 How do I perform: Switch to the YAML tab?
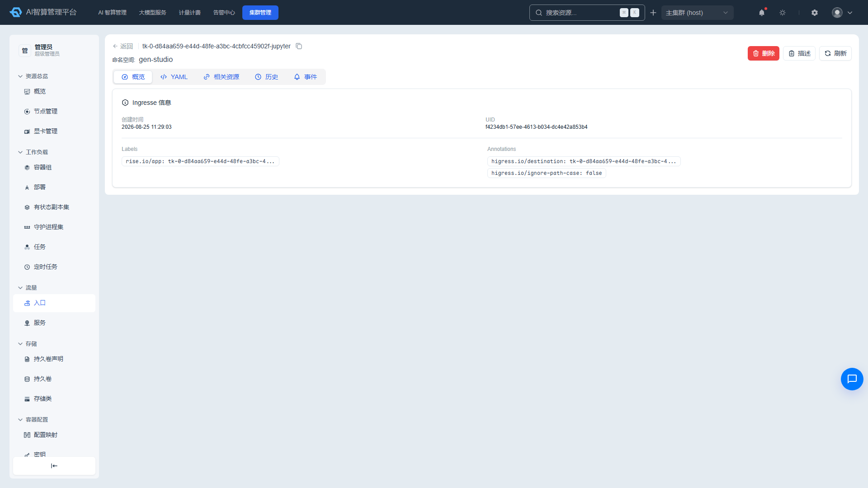pyautogui.click(x=174, y=77)
